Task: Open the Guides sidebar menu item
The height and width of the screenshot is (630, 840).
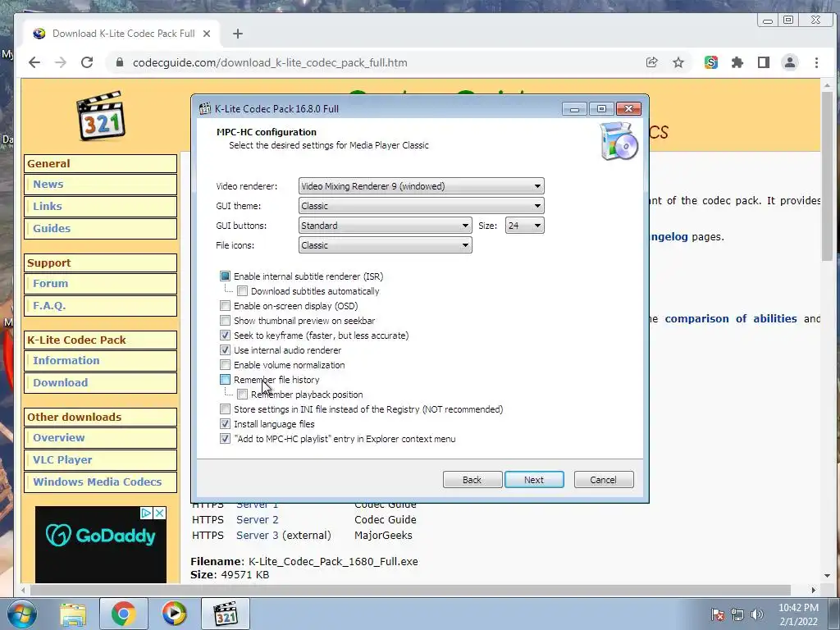Action: [x=101, y=229]
